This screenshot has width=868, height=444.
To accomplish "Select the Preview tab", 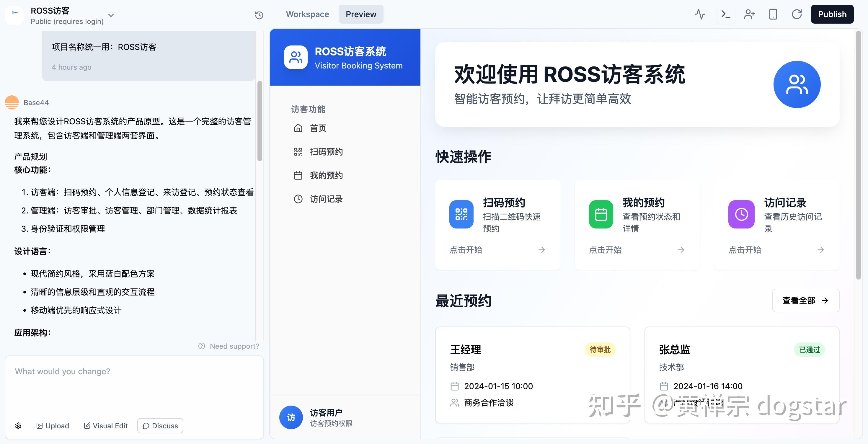I will click(x=361, y=14).
